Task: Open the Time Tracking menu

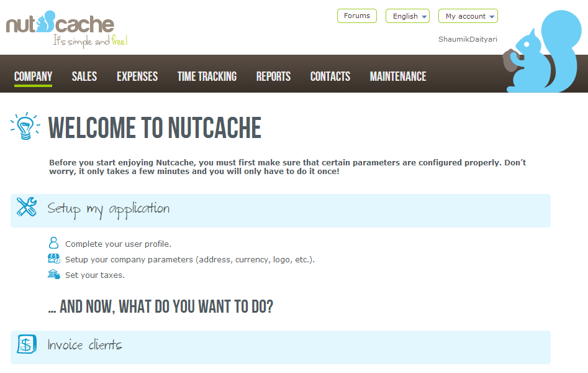Action: click(x=207, y=76)
